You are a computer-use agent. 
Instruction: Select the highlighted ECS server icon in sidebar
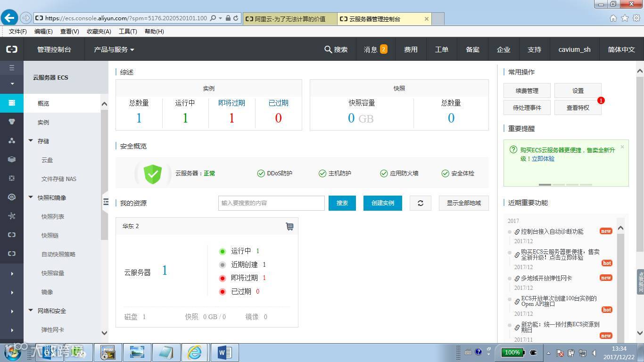[x=12, y=103]
